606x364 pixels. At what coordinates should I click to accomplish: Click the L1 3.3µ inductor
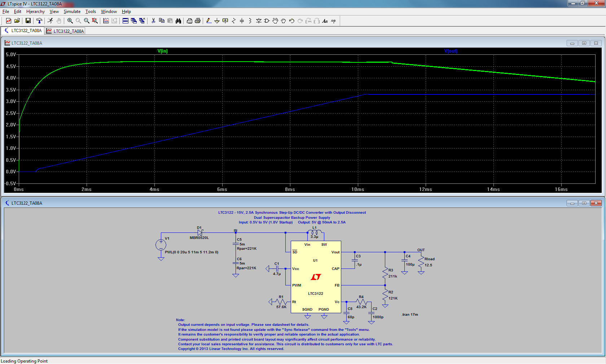tap(315, 232)
